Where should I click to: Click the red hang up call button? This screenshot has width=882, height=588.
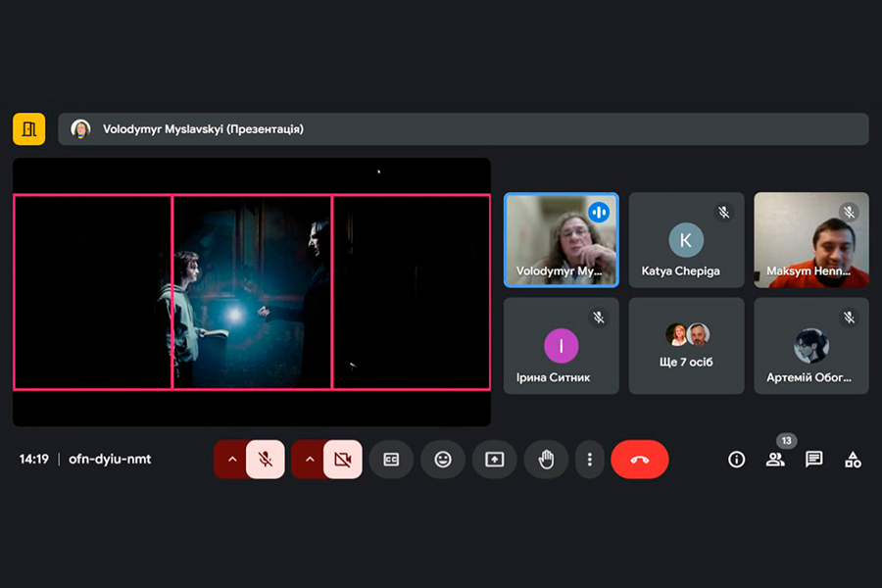tap(639, 459)
